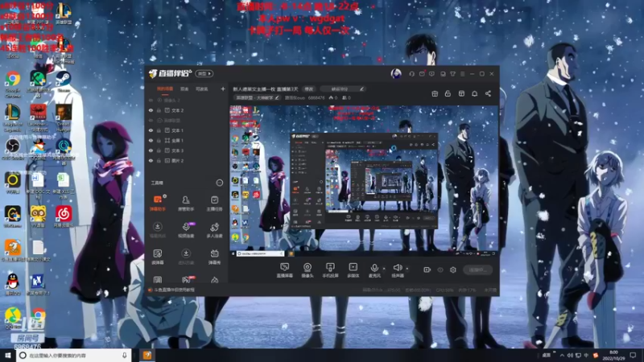Open OBS Studio desktop shortcut
Screen dimensions: 644x362
coord(13,150)
